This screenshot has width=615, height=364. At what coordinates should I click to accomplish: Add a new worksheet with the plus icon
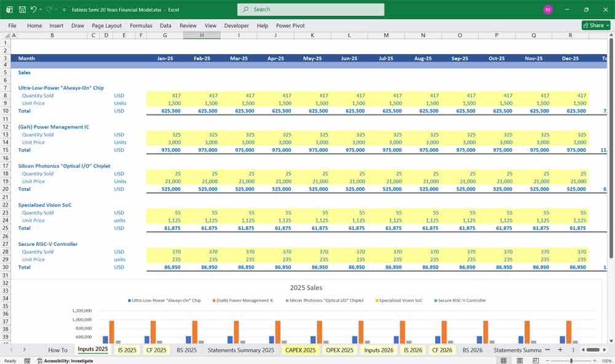click(x=560, y=350)
